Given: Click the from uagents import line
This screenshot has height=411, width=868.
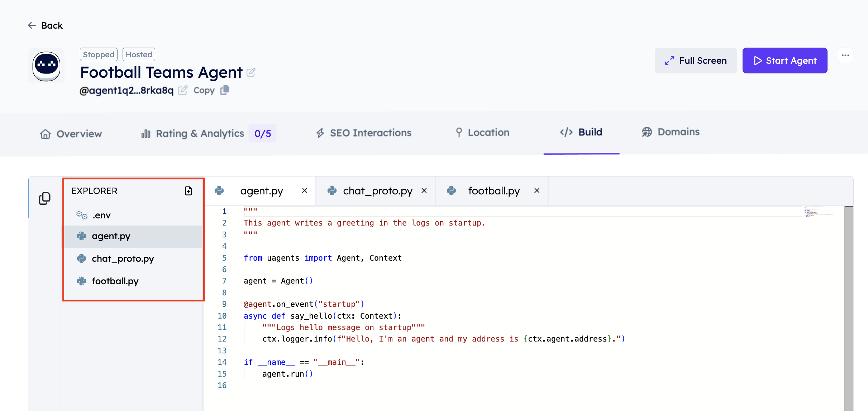Looking at the screenshot, I should 323,258.
